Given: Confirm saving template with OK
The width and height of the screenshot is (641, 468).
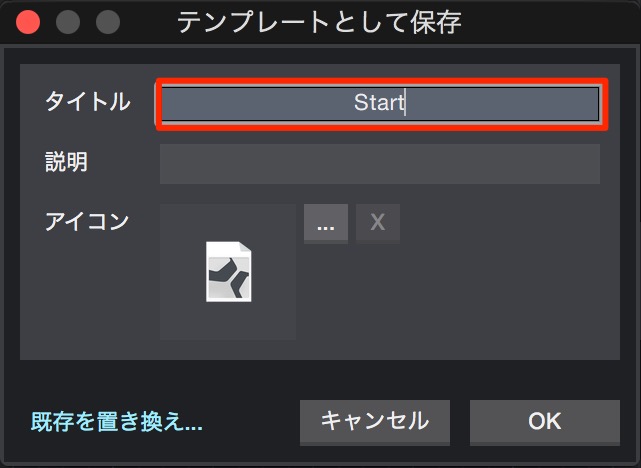Looking at the screenshot, I should pos(545,422).
